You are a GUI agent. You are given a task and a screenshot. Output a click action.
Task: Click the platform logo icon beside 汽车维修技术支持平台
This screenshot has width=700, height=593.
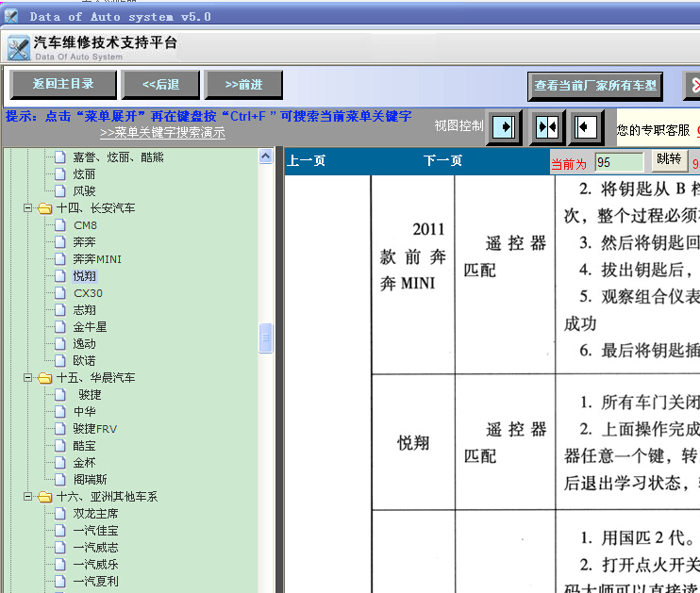(19, 48)
